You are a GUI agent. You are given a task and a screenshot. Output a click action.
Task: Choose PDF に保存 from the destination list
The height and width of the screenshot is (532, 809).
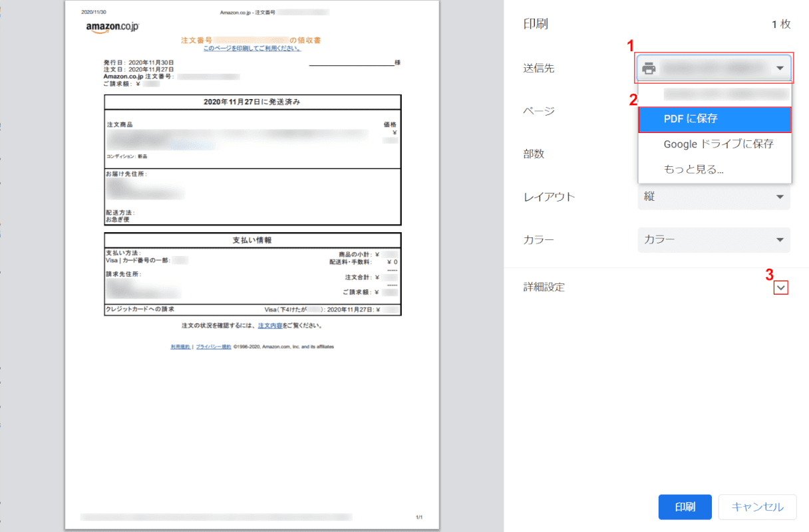(x=715, y=119)
